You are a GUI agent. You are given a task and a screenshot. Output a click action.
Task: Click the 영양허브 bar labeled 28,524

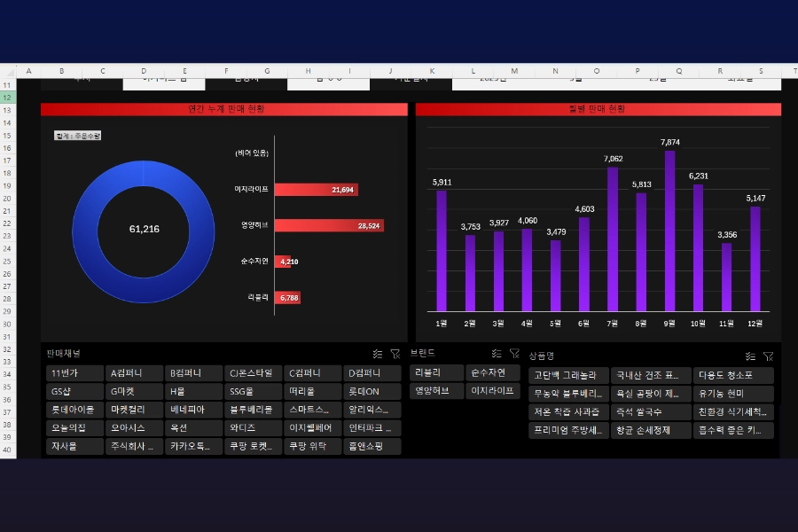point(328,226)
